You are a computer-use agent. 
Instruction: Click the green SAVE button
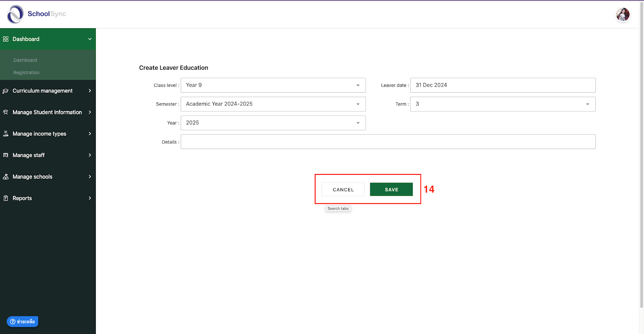point(391,189)
